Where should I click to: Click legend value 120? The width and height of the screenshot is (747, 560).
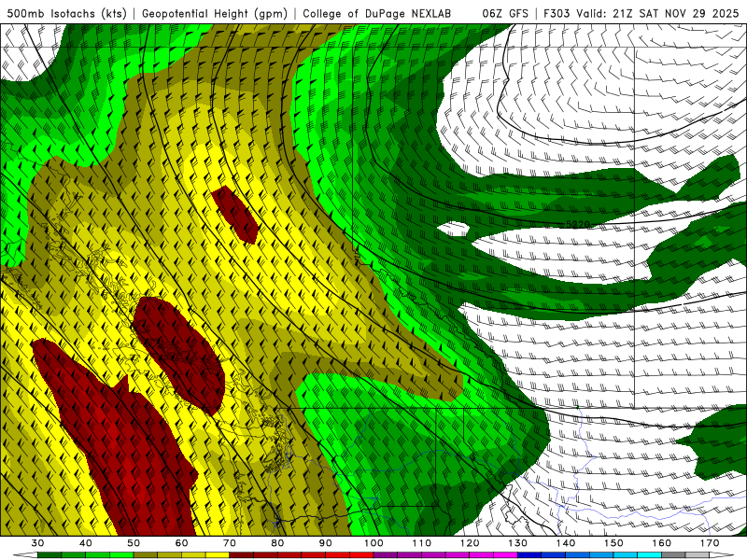(x=470, y=543)
